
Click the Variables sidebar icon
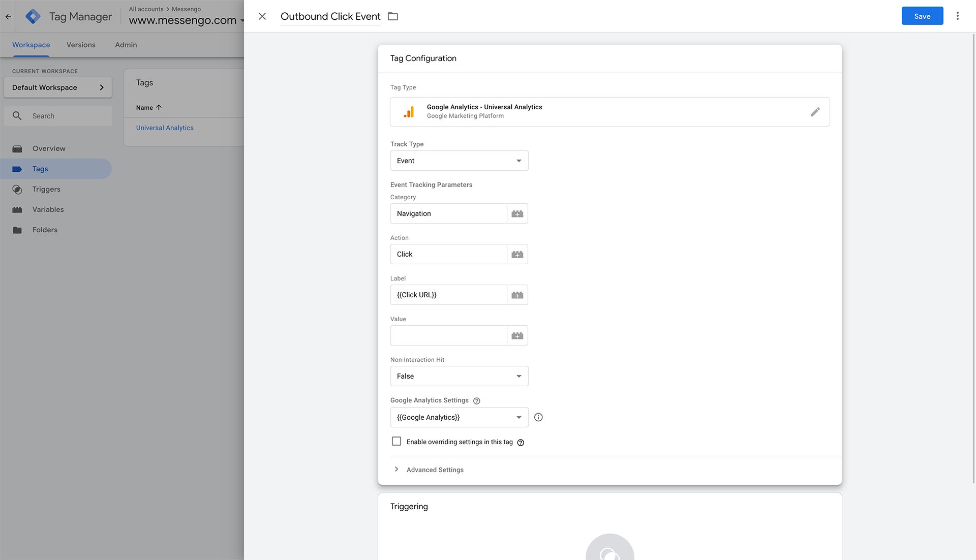17,210
